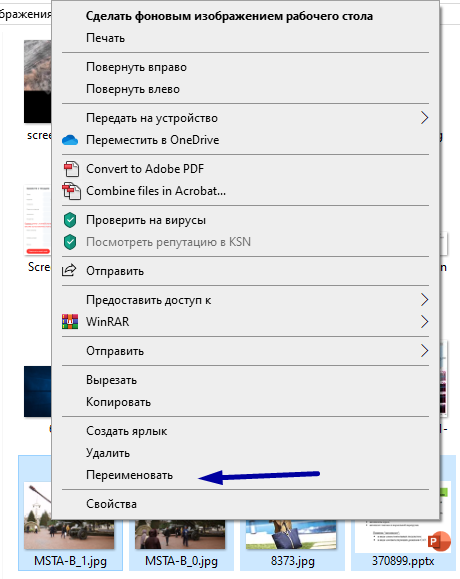Select the 370899.pptx file

(x=403, y=561)
